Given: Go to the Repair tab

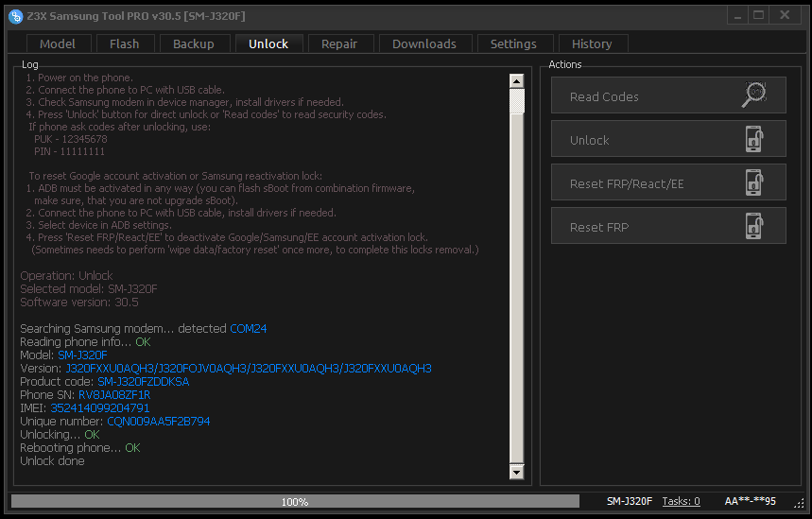Looking at the screenshot, I should point(339,44).
